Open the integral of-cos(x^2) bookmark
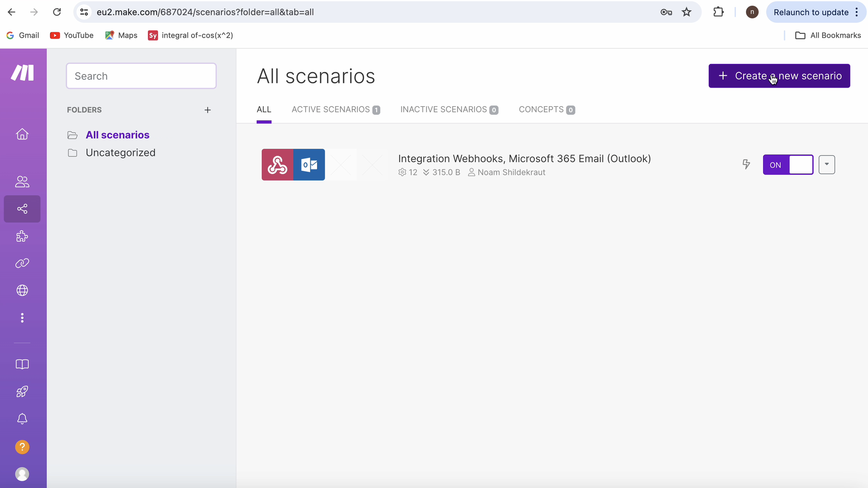Viewport: 868px width, 488px height. coord(191,35)
